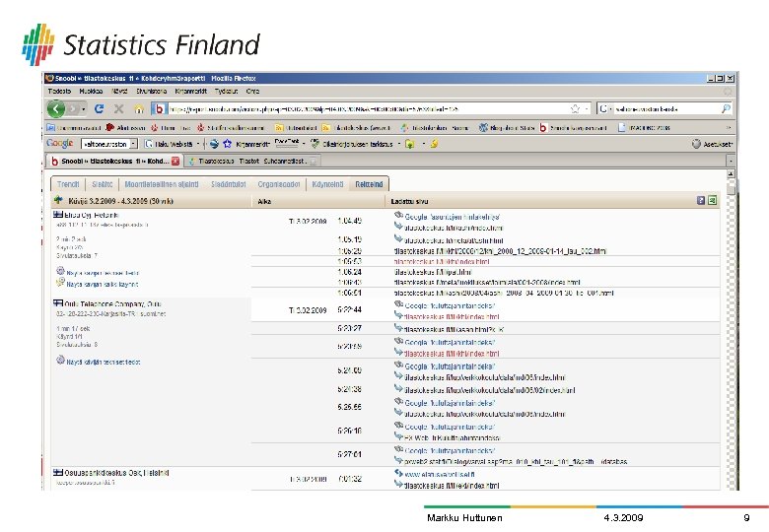Screen dimensions: 769x532
Task: Click the search magnifier icon in search box
Action: [x=726, y=108]
